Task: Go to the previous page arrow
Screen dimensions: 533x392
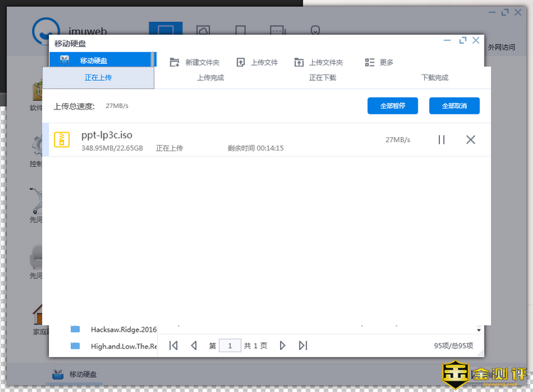Action: (193, 346)
